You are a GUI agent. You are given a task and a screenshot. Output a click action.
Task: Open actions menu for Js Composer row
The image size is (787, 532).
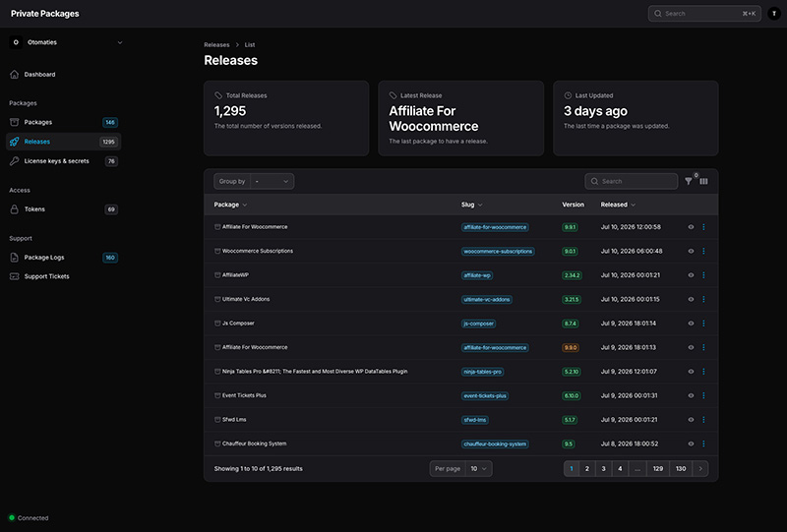tap(703, 324)
